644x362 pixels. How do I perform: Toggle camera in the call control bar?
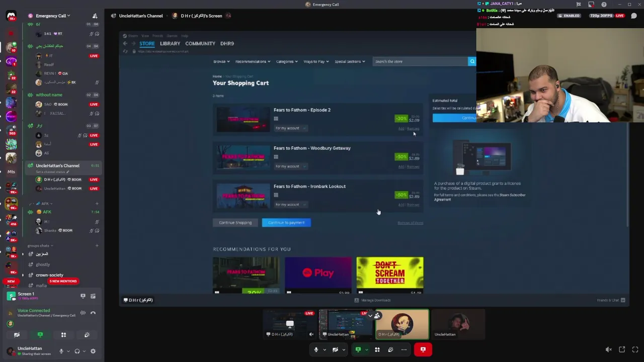335,349
